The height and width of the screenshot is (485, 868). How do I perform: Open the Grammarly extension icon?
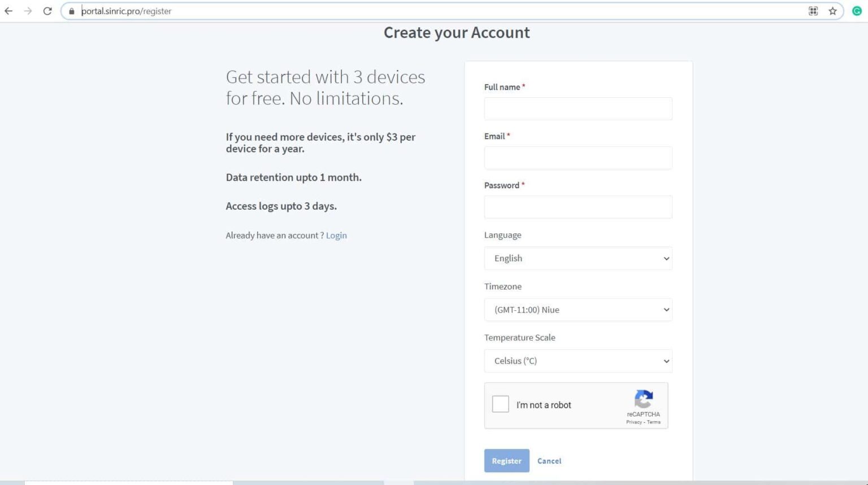pos(857,11)
